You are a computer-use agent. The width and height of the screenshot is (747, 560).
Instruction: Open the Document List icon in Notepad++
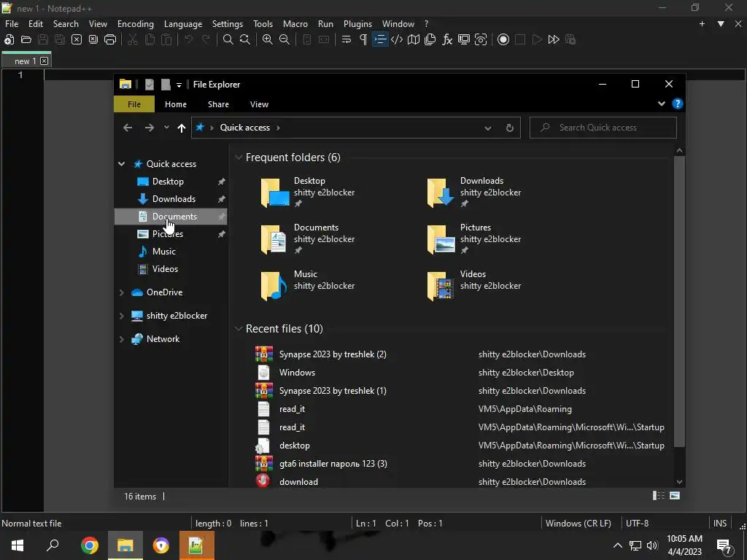pos(430,39)
